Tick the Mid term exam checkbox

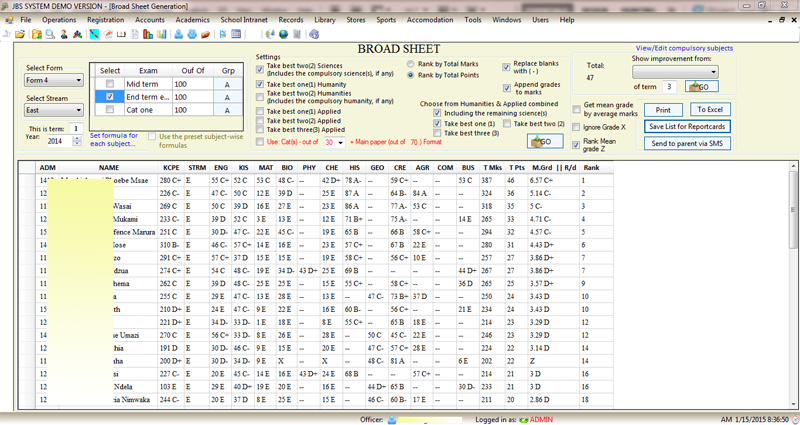[x=110, y=83]
